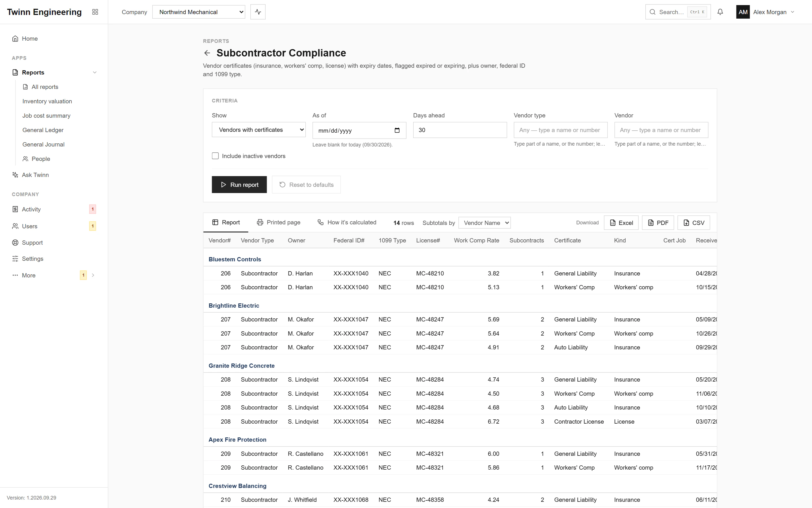The image size is (812, 508).
Task: Click the Run report button
Action: (x=239, y=185)
